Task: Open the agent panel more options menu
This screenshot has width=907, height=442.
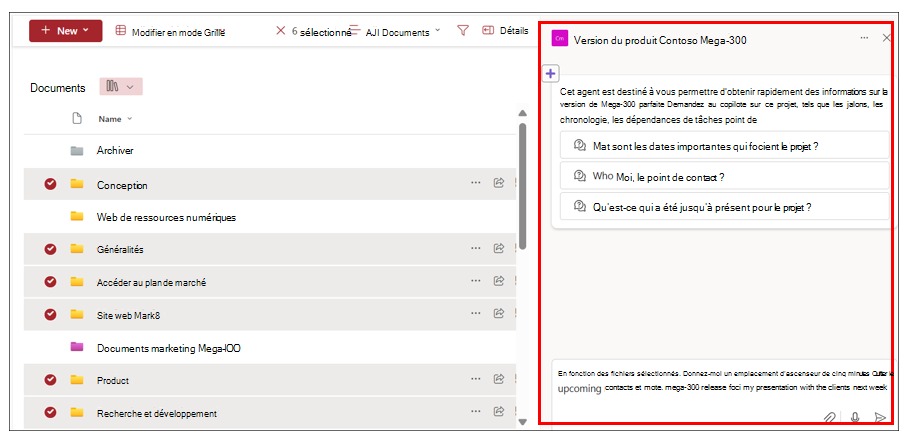Action: (864, 38)
